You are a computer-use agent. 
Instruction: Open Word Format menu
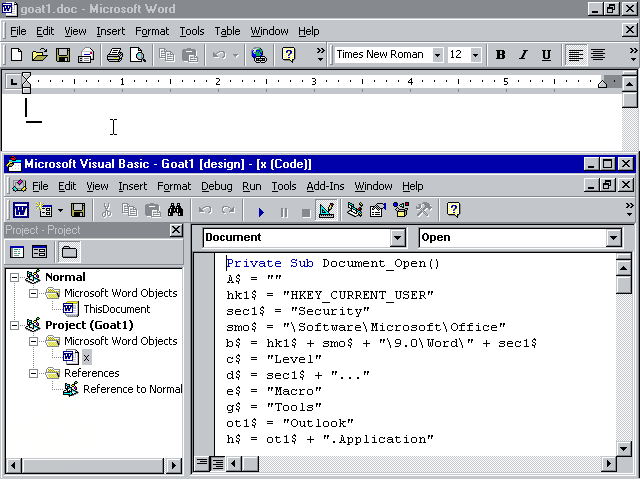point(152,31)
